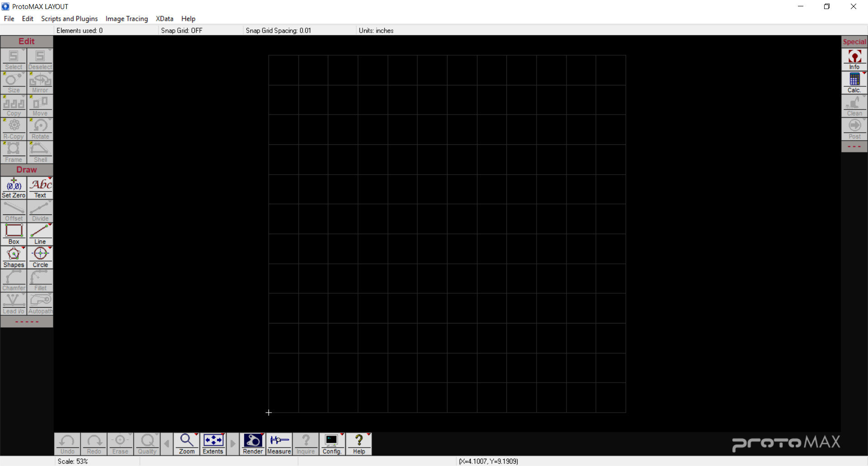The width and height of the screenshot is (868, 466).
Task: Click the Scale: 53% status
Action: point(73,461)
